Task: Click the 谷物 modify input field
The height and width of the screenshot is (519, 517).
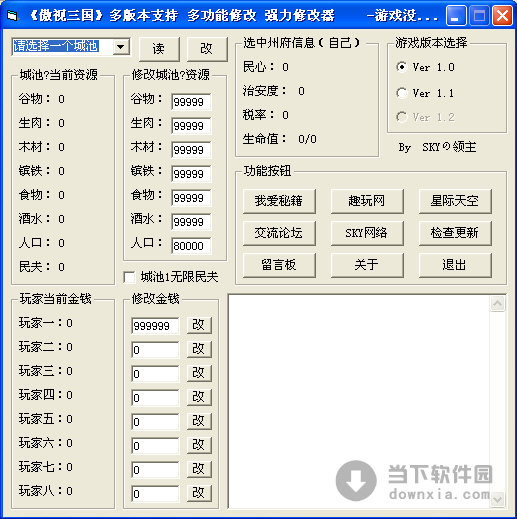Action: 191,102
